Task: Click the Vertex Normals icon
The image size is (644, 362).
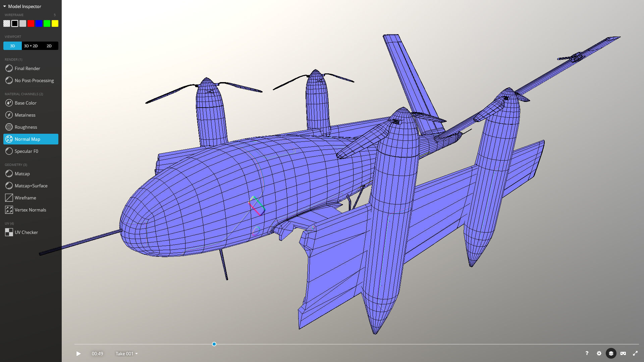Action: [x=9, y=210]
